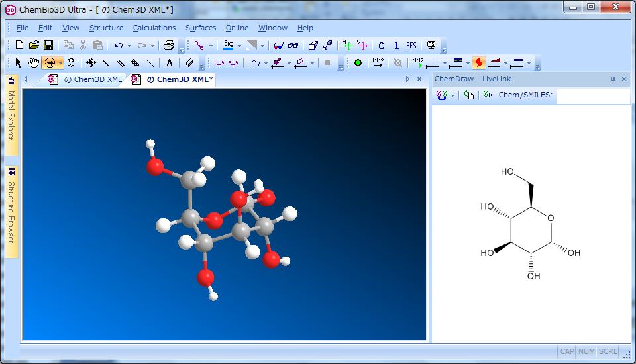Close the active document tab with X

click(x=419, y=79)
